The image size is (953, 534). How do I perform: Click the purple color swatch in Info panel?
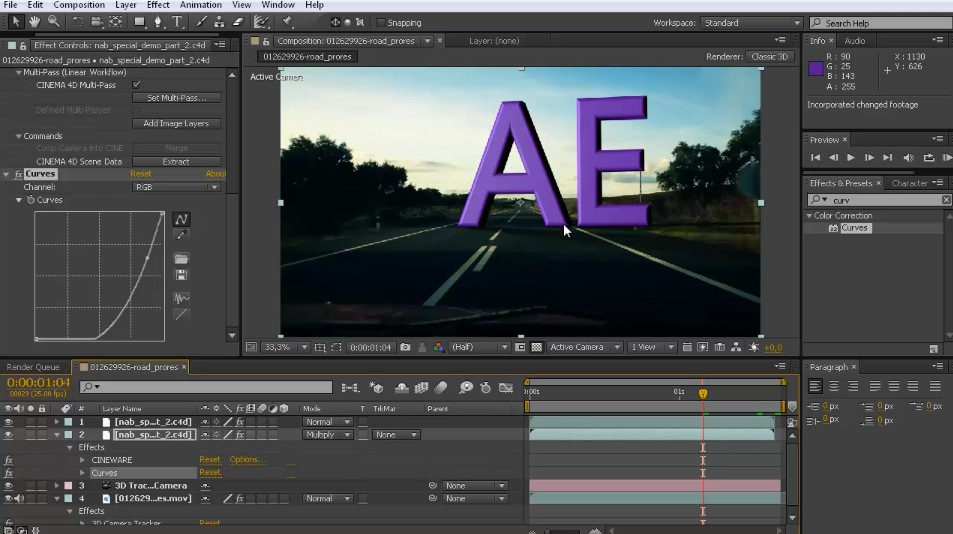[816, 69]
